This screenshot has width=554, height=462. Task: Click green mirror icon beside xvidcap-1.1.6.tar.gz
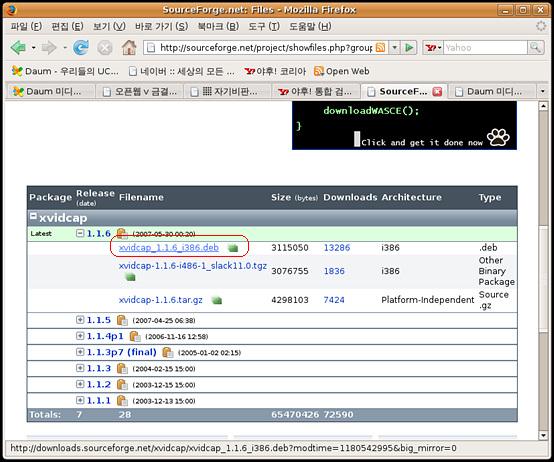point(217,301)
